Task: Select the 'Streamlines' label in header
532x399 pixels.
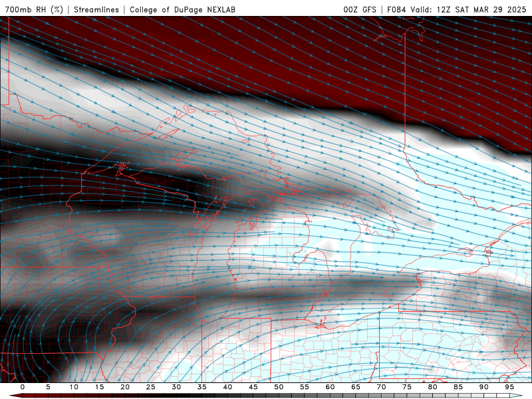Action: [x=96, y=9]
